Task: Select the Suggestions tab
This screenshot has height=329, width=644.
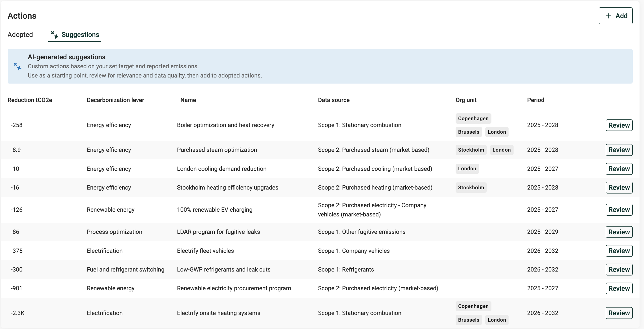Action: point(80,35)
